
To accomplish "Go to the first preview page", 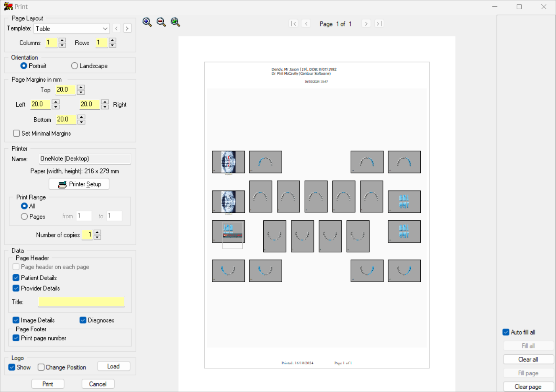I will 293,24.
